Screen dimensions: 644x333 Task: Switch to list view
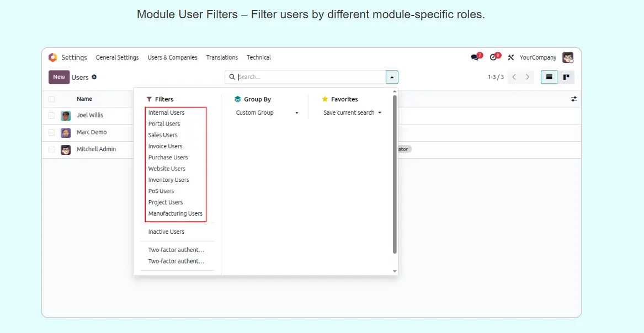pos(549,77)
